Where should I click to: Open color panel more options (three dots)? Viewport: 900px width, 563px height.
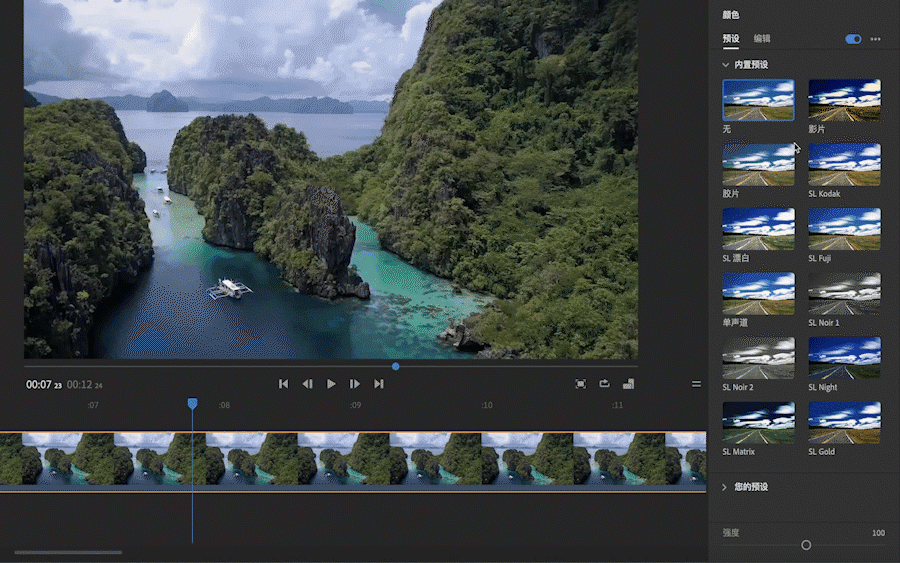pos(876,39)
